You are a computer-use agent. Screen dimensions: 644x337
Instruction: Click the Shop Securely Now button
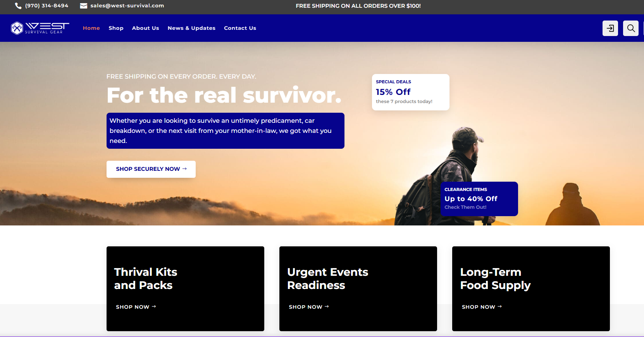coord(151,169)
